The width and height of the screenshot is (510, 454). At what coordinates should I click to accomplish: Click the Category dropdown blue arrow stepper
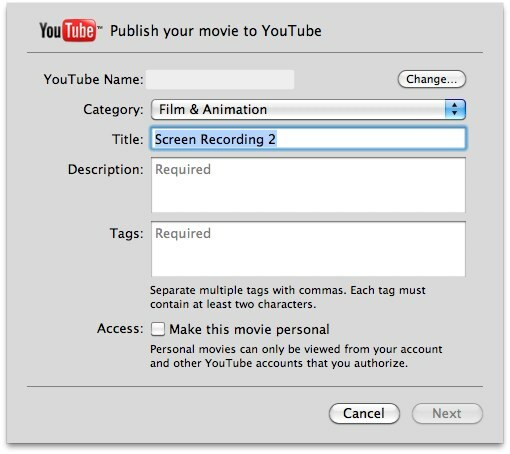pos(455,109)
